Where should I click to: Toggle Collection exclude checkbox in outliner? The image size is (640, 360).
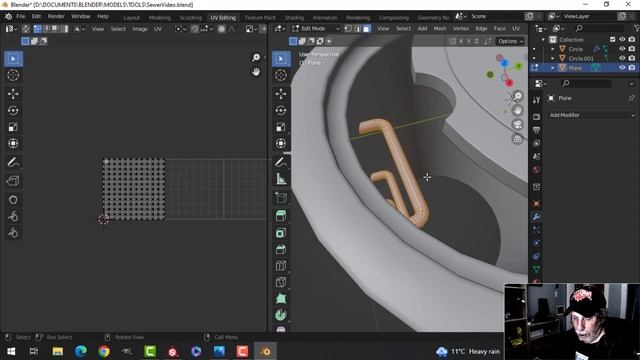(613, 39)
